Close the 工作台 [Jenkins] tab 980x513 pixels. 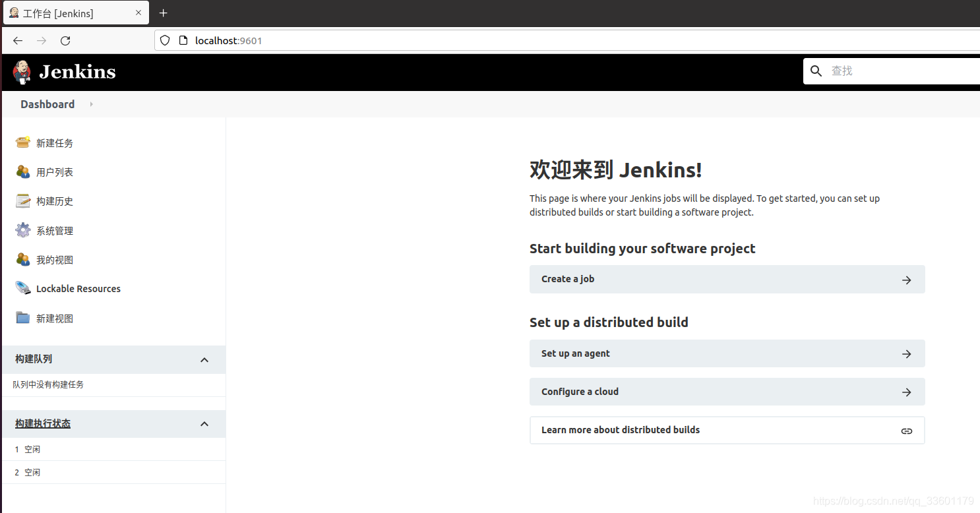click(138, 13)
